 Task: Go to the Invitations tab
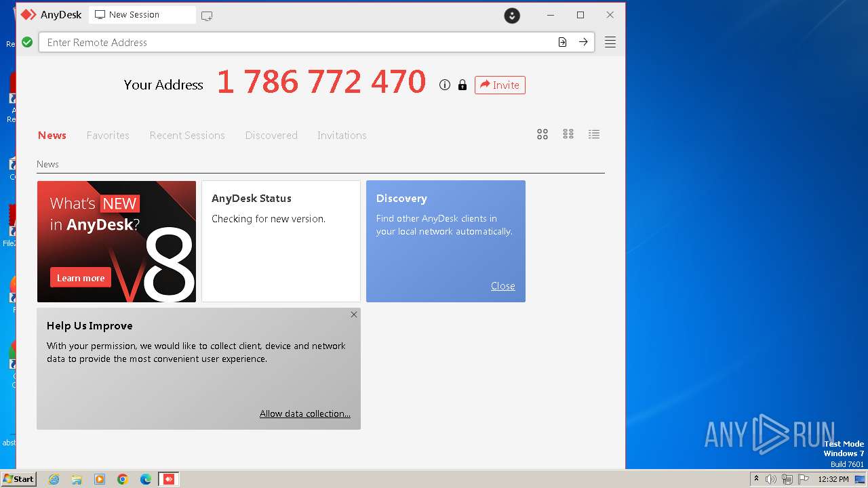coord(342,136)
